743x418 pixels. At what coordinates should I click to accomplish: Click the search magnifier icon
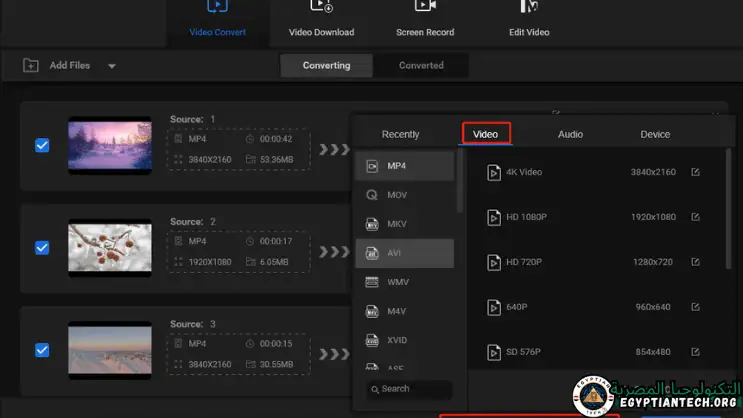(375, 390)
